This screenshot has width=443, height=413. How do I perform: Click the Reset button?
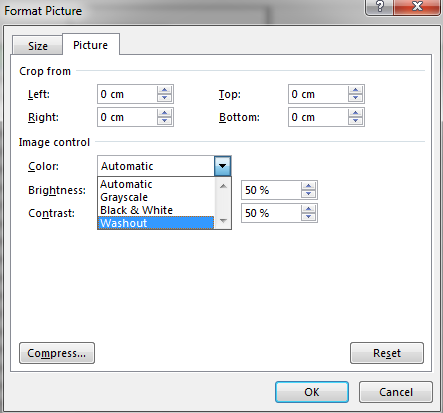click(x=387, y=353)
